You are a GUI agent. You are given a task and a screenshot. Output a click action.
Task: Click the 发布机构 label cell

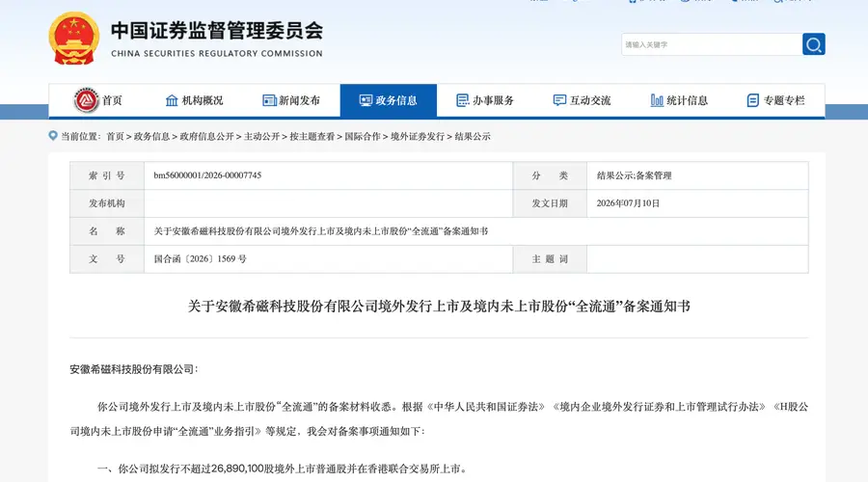107,203
